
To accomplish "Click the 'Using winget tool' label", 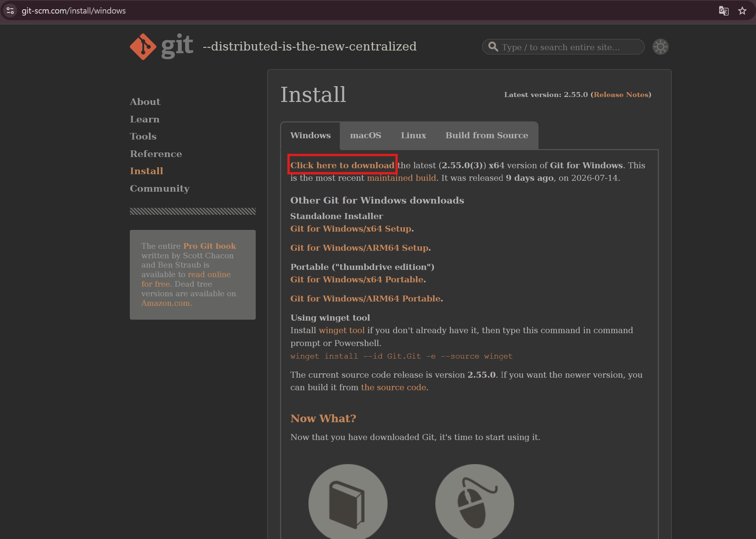I will pyautogui.click(x=330, y=318).
